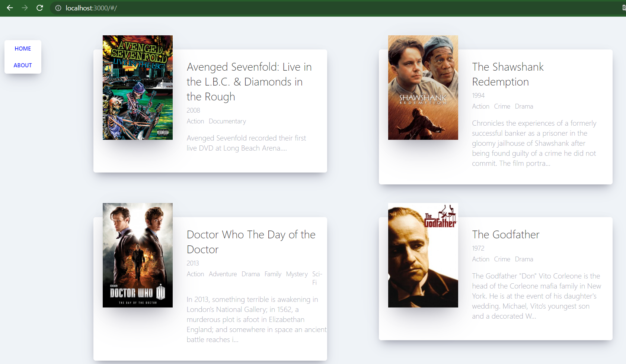Click the Documentary genre tag
Viewport: 626px width, 364px height.
(x=227, y=121)
